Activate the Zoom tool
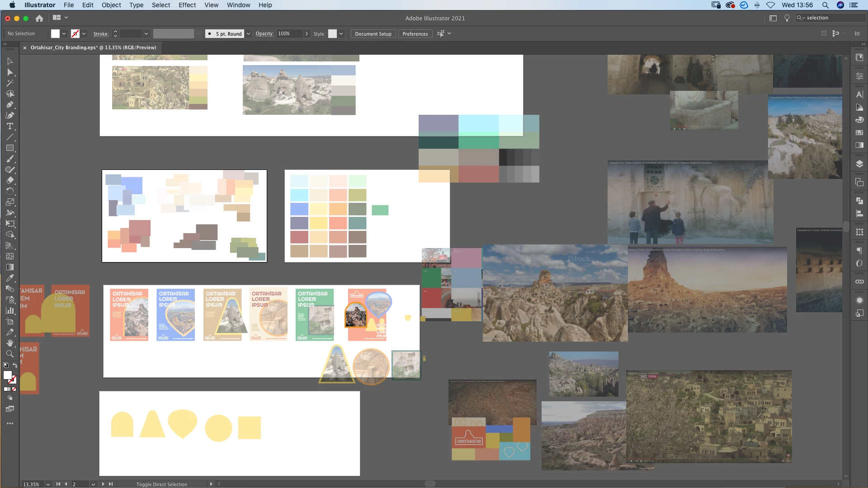This screenshot has width=868, height=488. [10, 354]
